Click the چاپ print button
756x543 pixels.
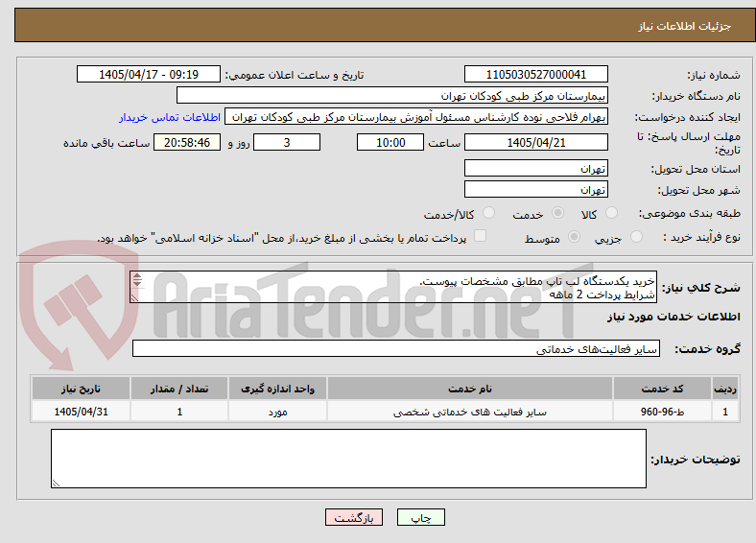(421, 517)
